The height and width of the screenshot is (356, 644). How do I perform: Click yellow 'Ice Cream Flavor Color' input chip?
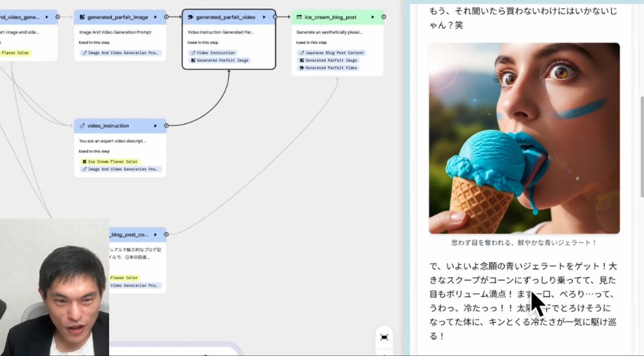[110, 162]
